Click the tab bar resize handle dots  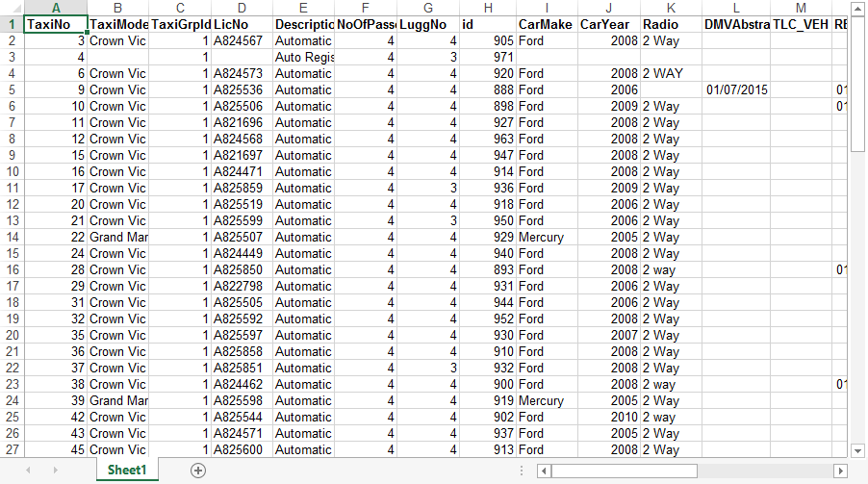point(523,471)
